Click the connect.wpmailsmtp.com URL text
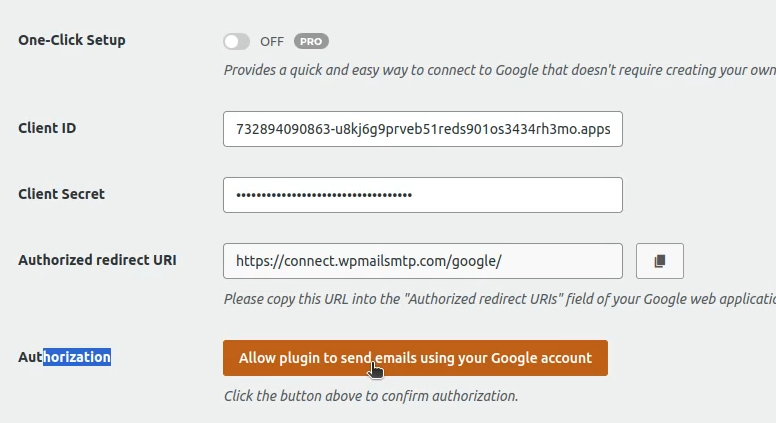Viewport: 776px width, 423px height. [x=368, y=262]
